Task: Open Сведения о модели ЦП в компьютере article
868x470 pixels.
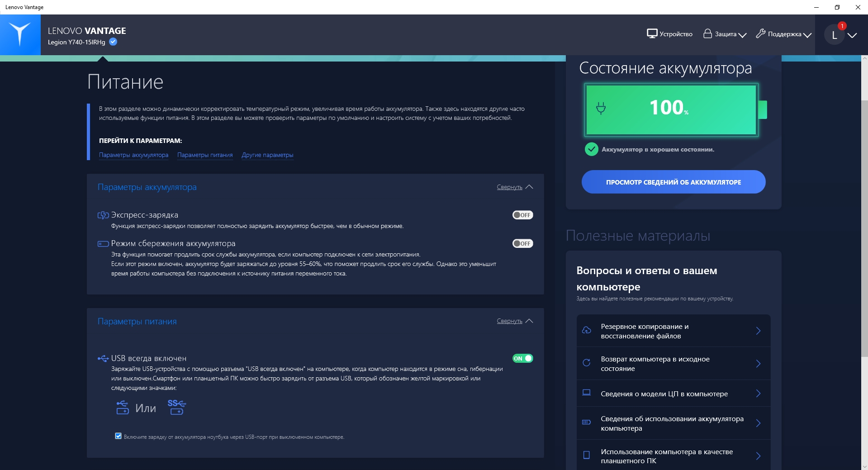Action: pos(674,393)
